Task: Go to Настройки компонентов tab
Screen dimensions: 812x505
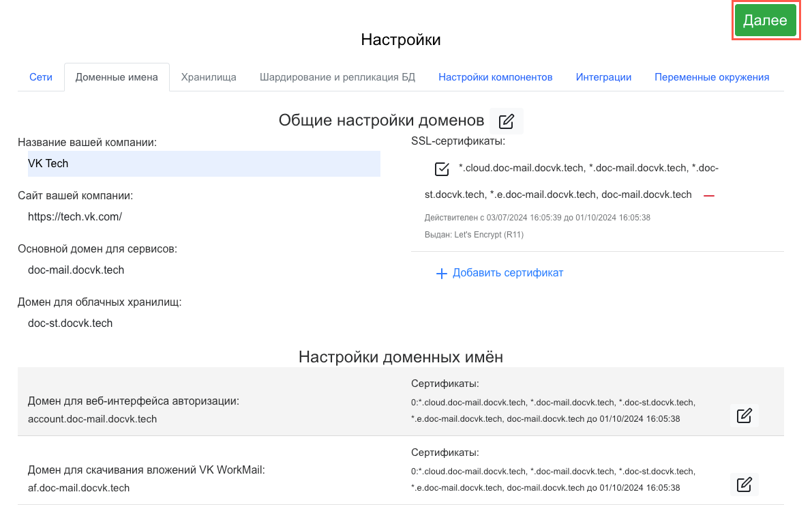Action: [x=495, y=77]
